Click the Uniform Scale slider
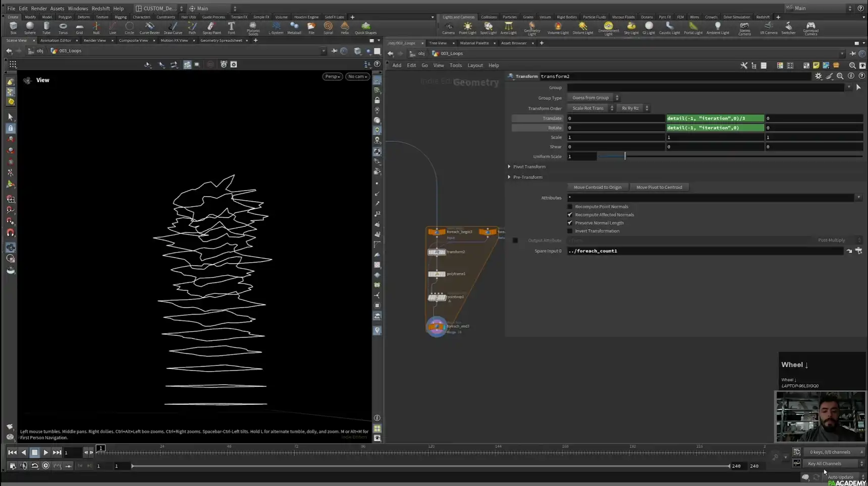This screenshot has width=868, height=486. [x=625, y=156]
